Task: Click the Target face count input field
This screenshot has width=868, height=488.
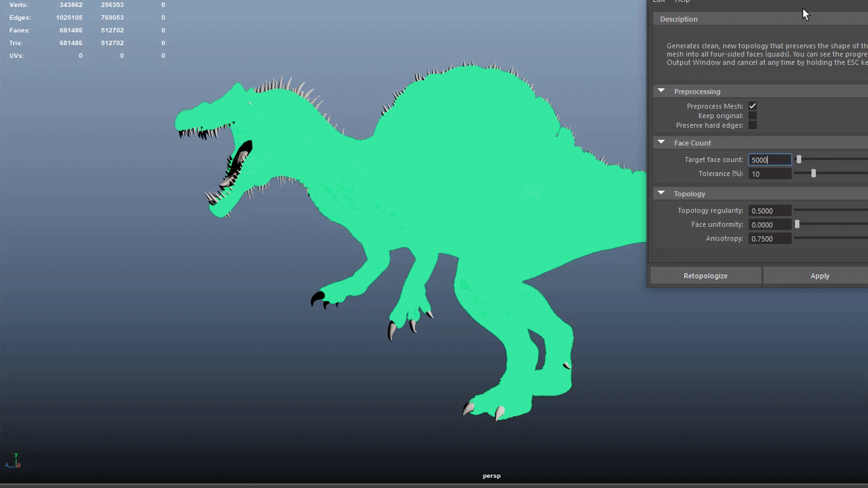Action: click(770, 160)
